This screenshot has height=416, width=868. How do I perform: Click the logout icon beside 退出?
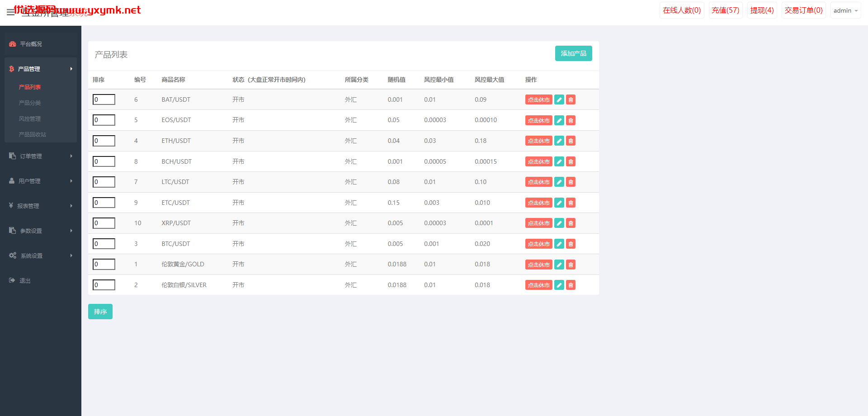(12, 280)
